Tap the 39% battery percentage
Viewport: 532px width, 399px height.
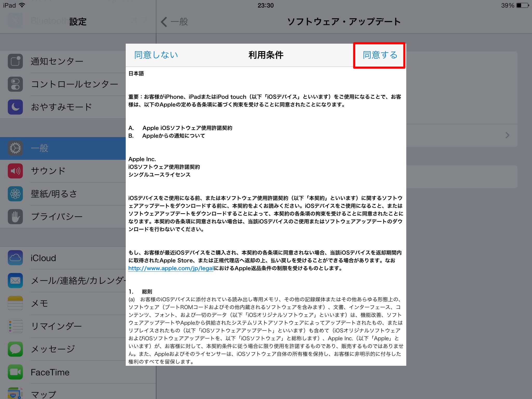pyautogui.click(x=508, y=5)
